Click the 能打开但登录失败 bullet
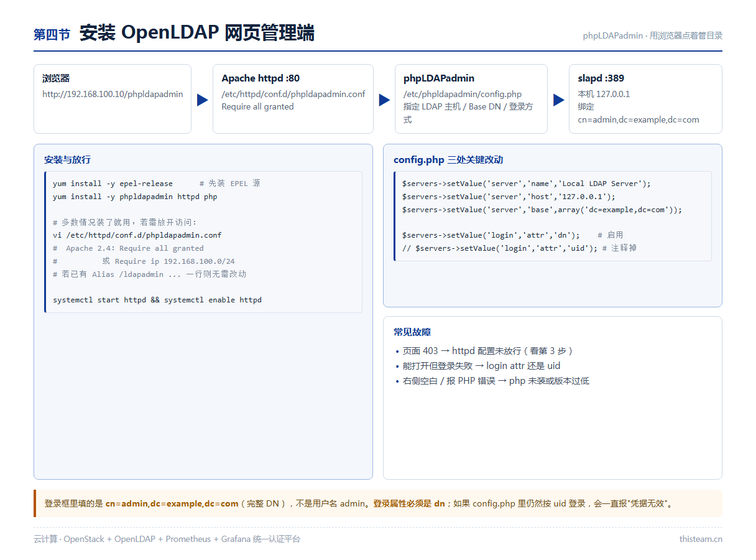Screen dimensions: 756x560 (481, 366)
